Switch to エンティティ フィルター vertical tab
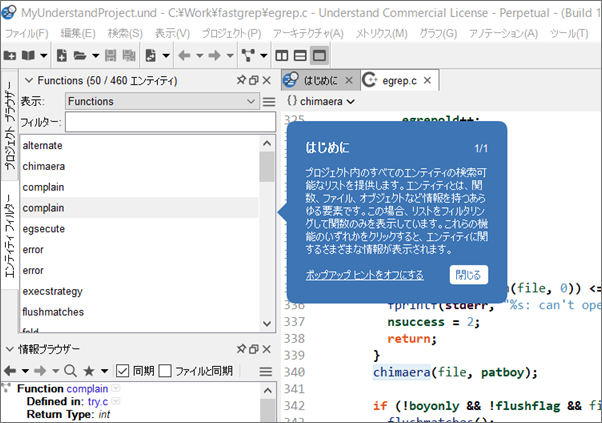 point(10,235)
